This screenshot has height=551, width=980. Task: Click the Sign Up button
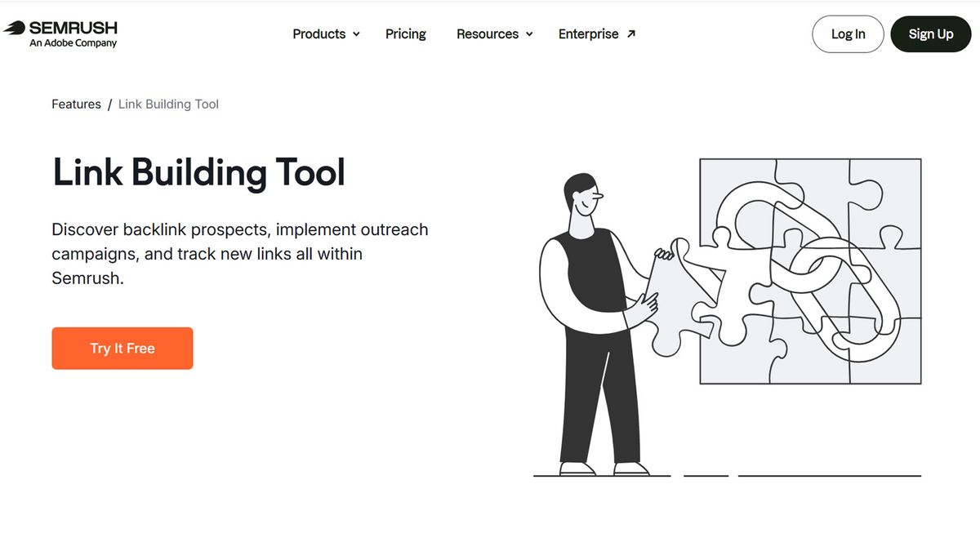coord(931,34)
